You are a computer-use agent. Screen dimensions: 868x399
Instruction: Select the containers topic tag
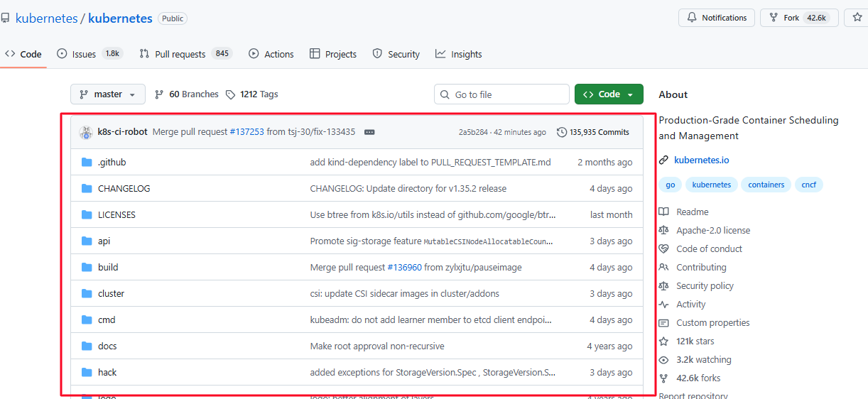(x=766, y=185)
